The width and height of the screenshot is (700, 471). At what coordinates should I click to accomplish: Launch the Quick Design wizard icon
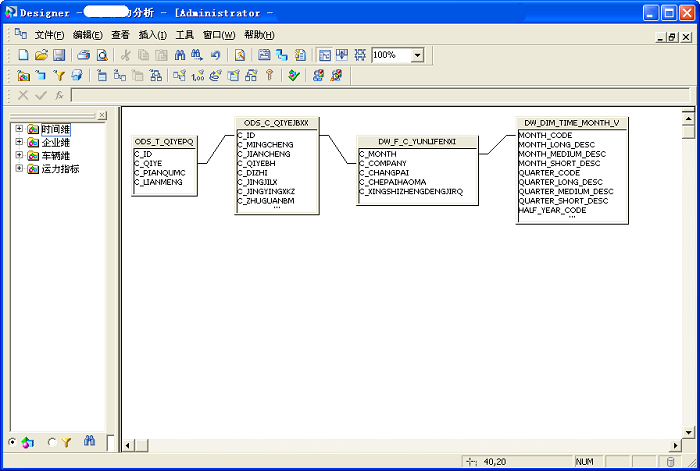point(240,55)
